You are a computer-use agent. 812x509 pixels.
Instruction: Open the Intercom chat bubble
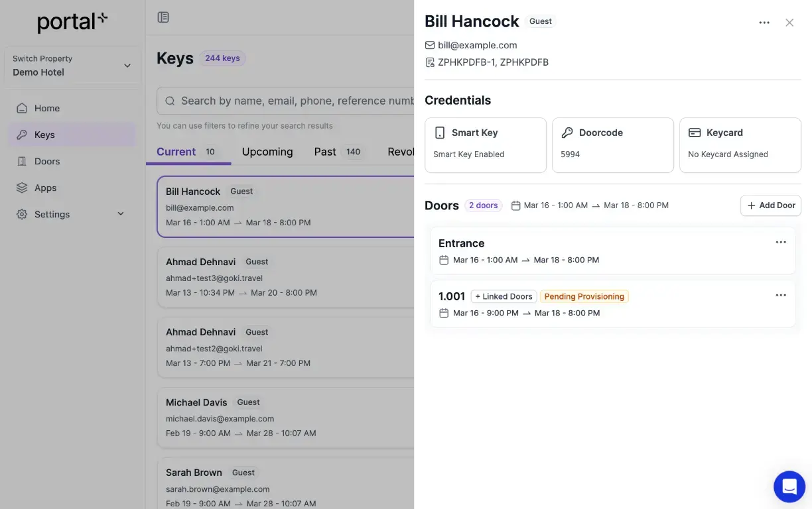pos(789,486)
